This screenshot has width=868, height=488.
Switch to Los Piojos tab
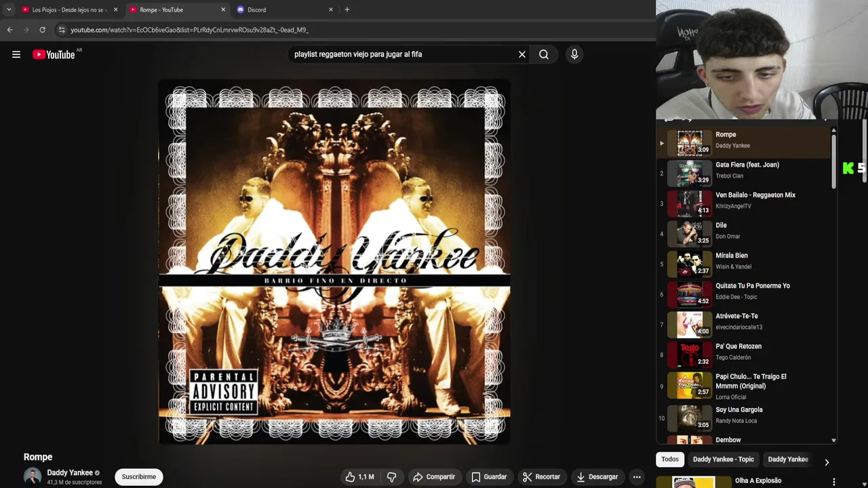(69, 9)
